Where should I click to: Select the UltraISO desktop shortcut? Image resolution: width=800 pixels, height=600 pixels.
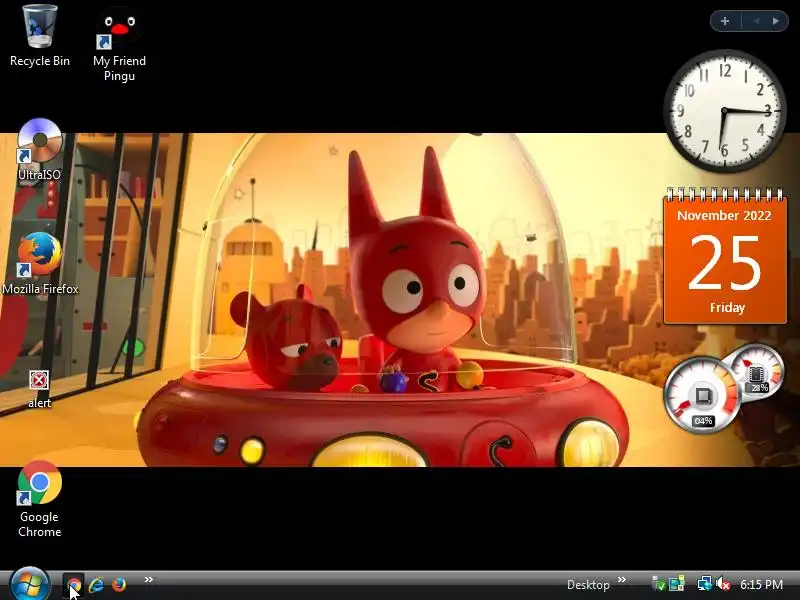pos(39,149)
